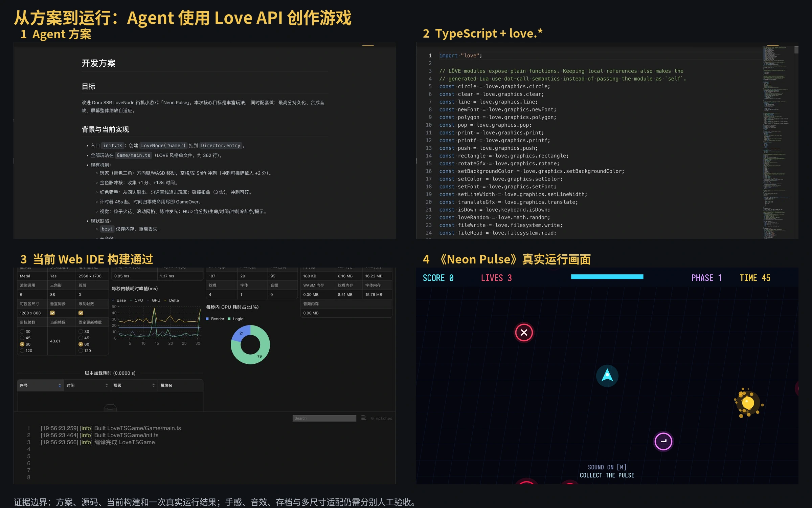Click the Game/main.ts inline code chip

tap(133, 155)
